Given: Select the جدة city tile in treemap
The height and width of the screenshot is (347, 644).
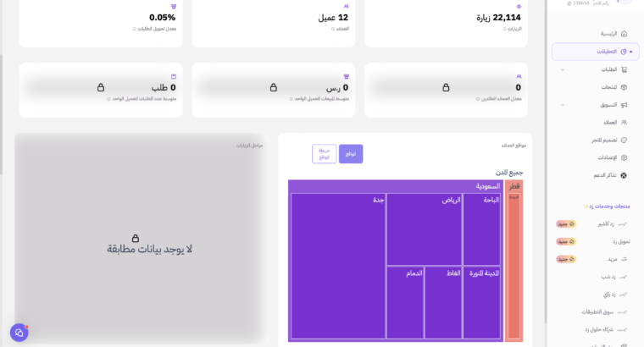Looking at the screenshot, I should click(338, 267).
